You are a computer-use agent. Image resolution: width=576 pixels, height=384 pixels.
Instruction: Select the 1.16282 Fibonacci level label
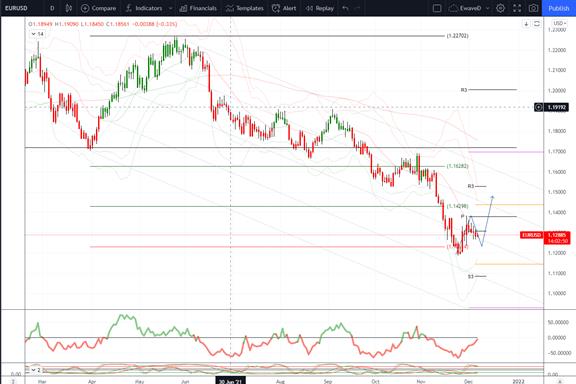point(457,166)
